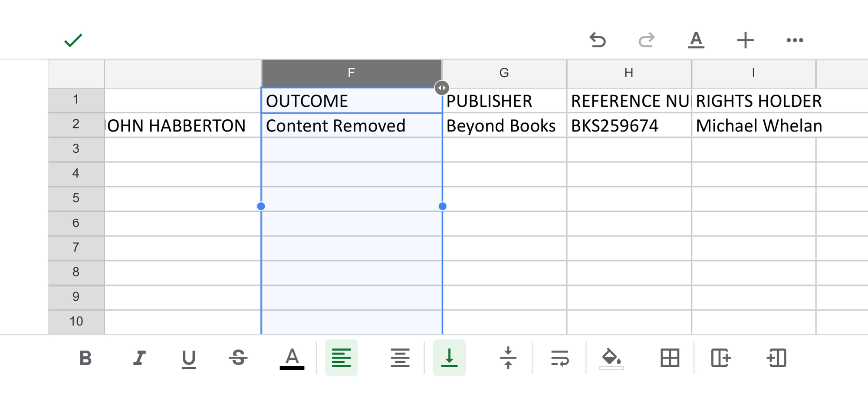Select center horizontal alignment
This screenshot has height=401, width=868.
400,358
